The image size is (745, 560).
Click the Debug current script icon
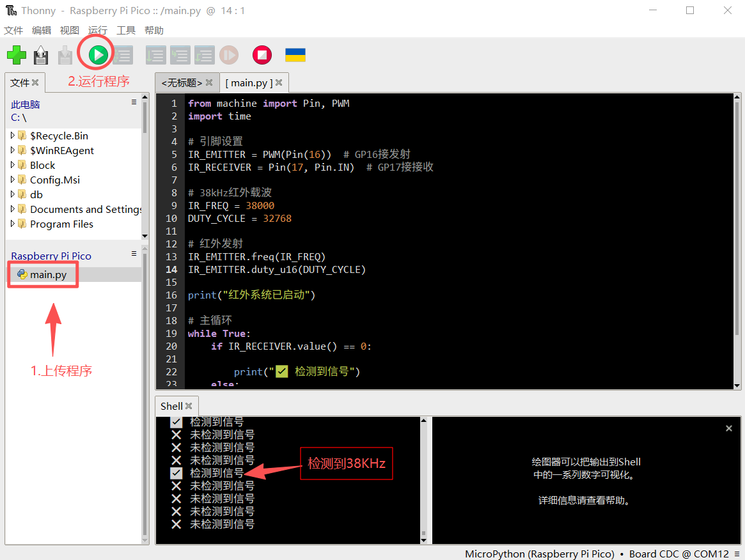click(123, 56)
